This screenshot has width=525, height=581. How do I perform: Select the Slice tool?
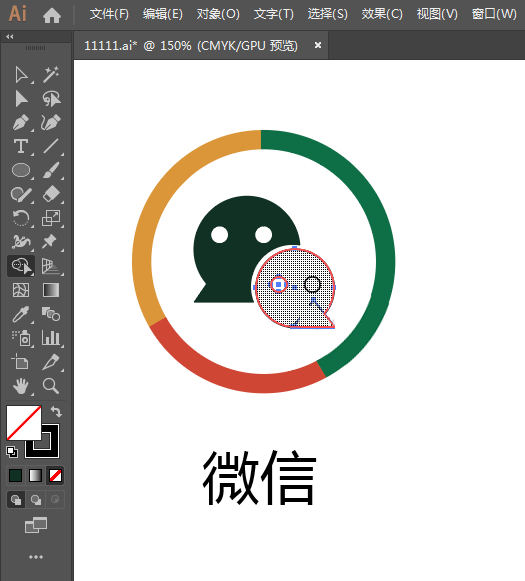point(51,362)
